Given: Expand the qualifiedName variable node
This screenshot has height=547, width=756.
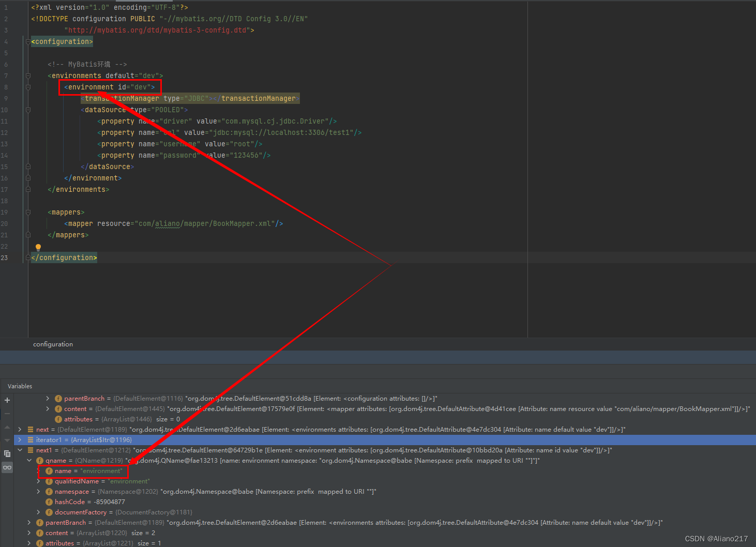Looking at the screenshot, I should click(38, 481).
